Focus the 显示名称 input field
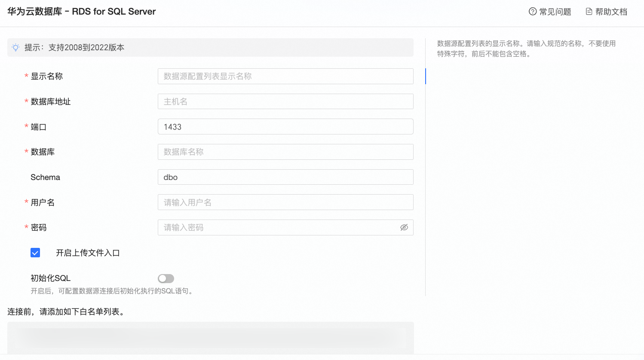This screenshot has width=644, height=360. (x=285, y=76)
